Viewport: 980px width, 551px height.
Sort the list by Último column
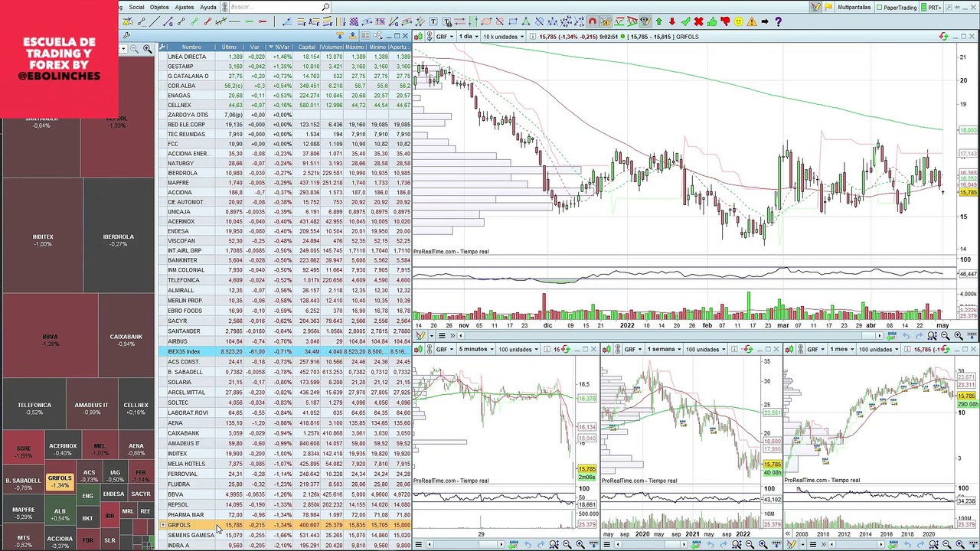tap(229, 47)
